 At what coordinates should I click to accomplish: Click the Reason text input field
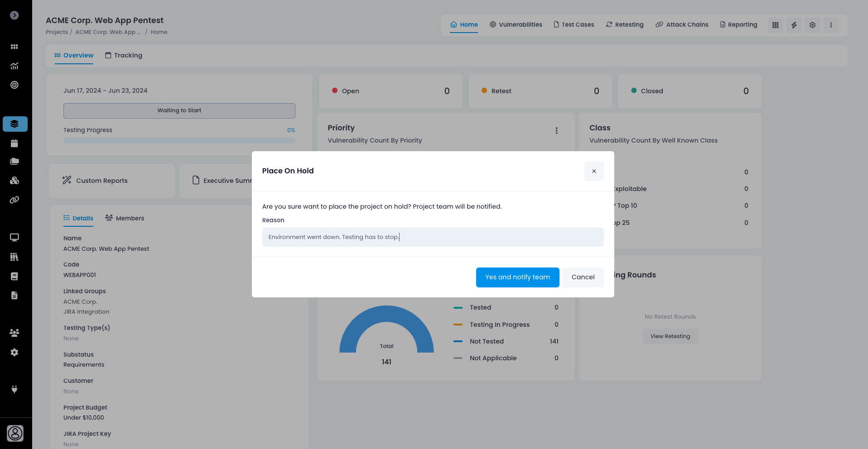click(433, 237)
